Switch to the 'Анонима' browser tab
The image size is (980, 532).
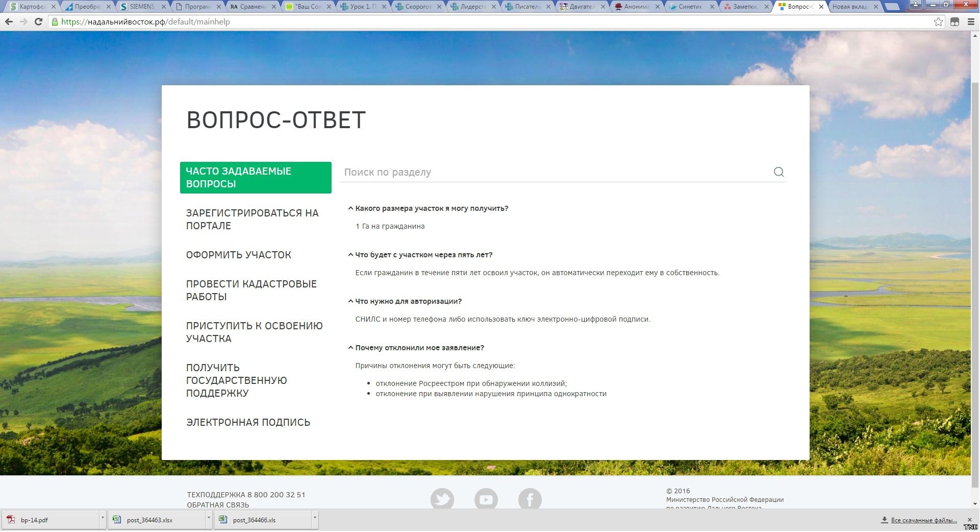pos(638,7)
